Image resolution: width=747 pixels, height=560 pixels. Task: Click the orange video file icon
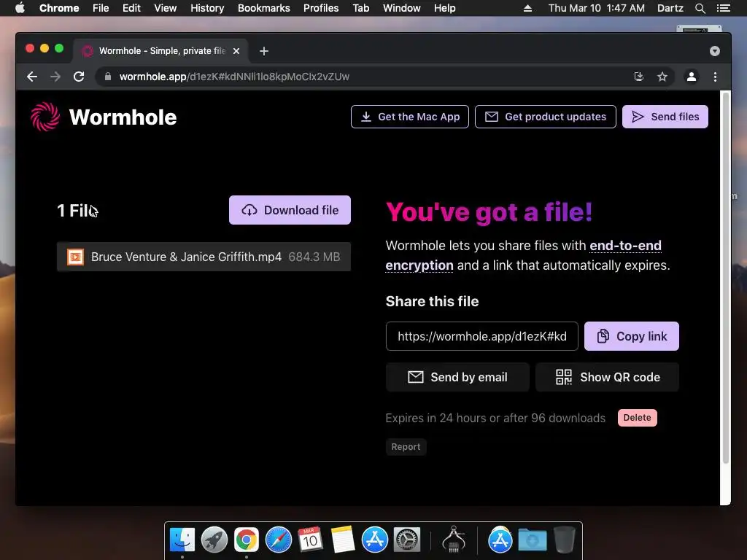tap(75, 257)
